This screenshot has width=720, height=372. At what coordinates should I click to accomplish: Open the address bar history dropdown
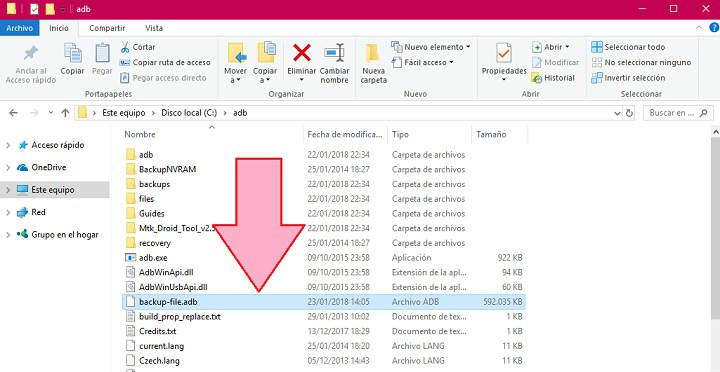coord(617,113)
